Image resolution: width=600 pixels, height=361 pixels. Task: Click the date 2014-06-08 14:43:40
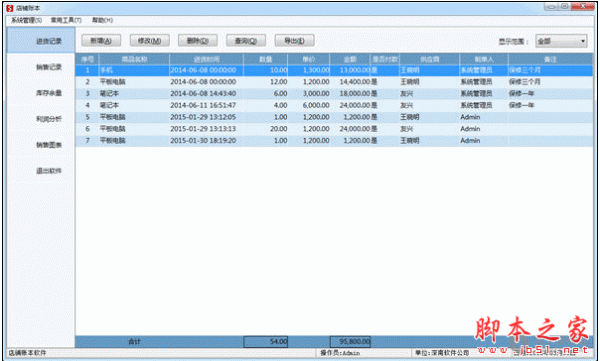[x=203, y=94]
